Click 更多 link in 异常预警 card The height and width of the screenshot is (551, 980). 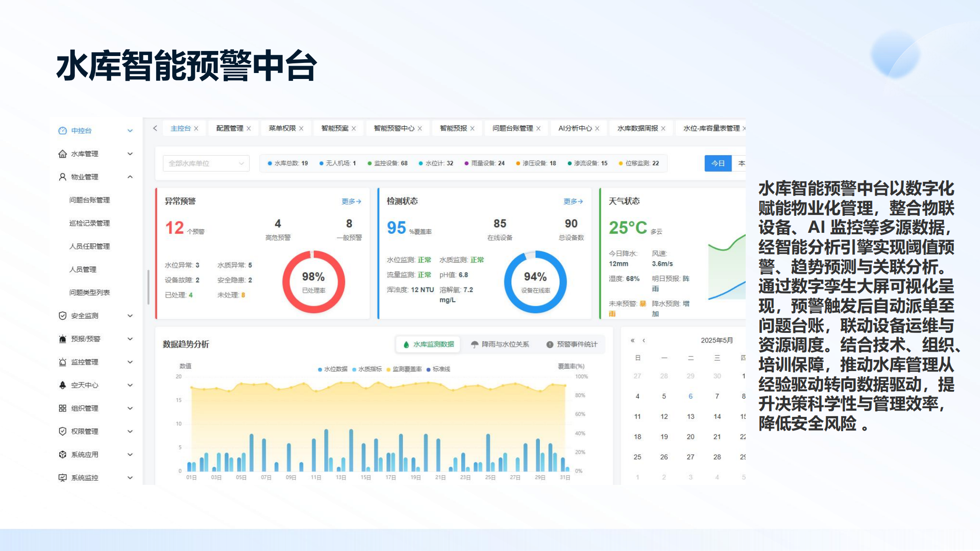click(x=351, y=202)
